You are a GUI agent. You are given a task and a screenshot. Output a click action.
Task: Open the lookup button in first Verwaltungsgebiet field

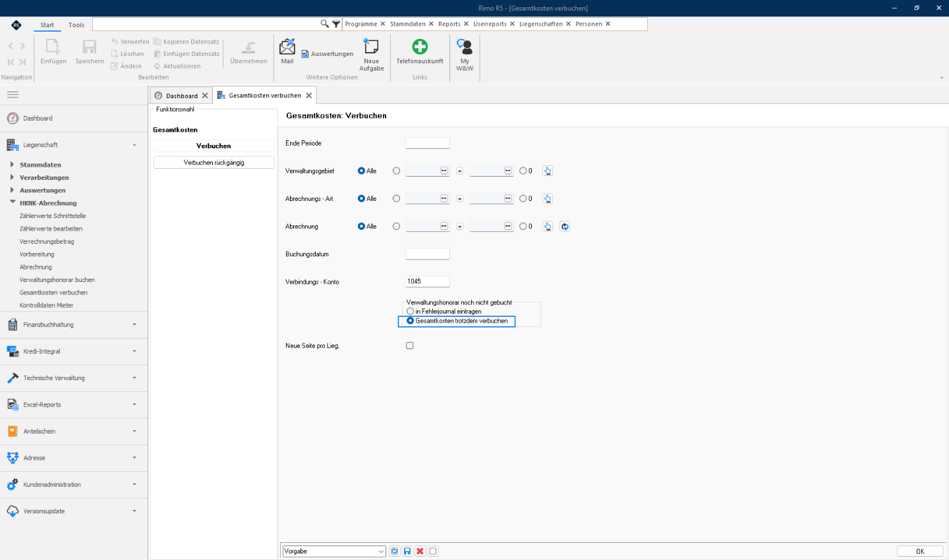(x=444, y=171)
